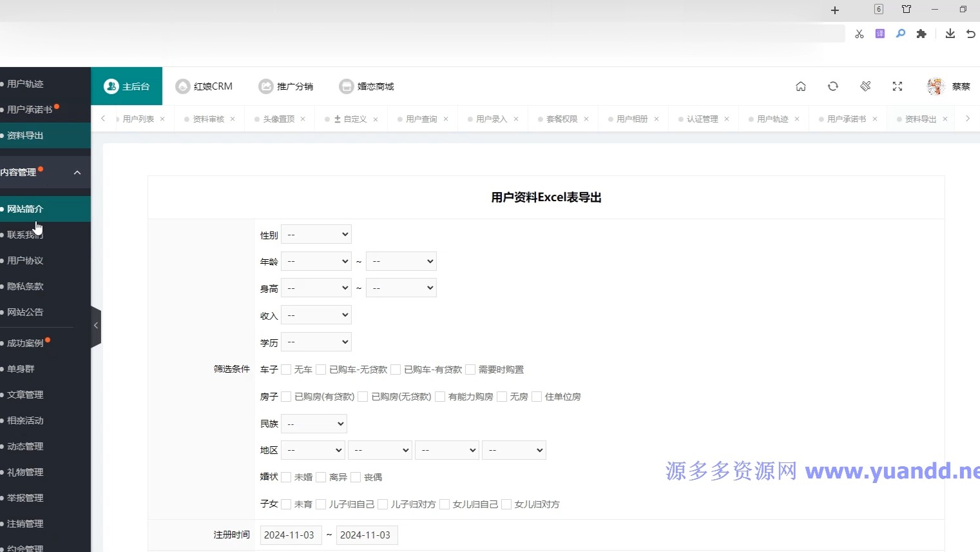
Task: Open 用户协议 in sidebar
Action: tap(45, 261)
